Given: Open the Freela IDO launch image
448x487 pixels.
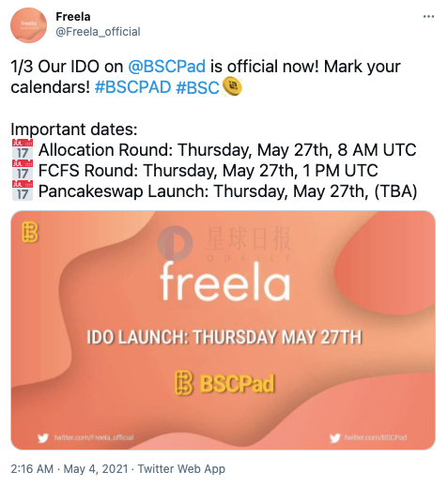Looking at the screenshot, I should (224, 330).
